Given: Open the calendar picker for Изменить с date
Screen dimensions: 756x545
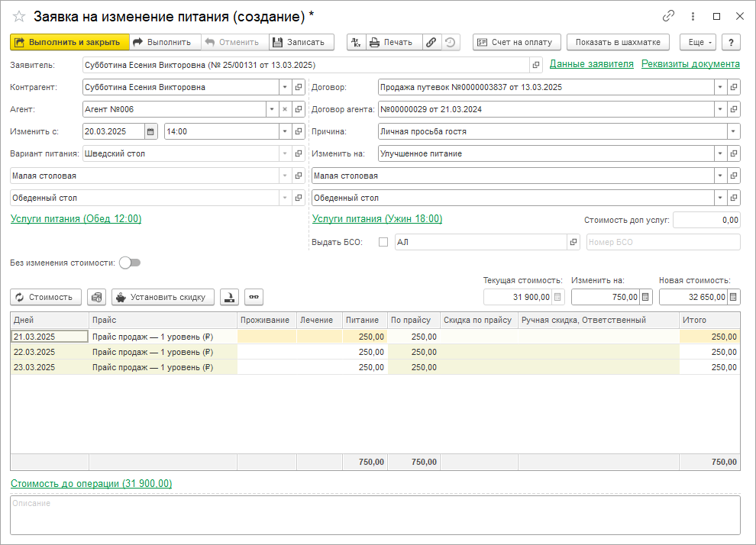Looking at the screenshot, I should pos(150,131).
